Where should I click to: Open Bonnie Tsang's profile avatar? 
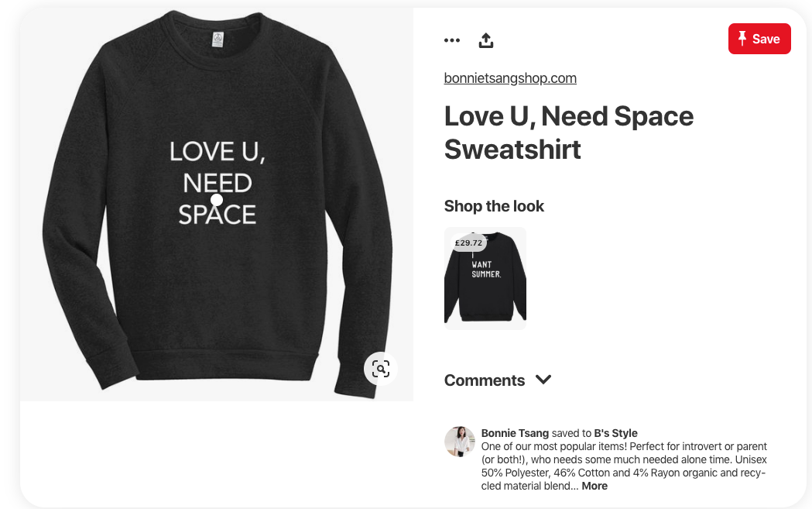[459, 442]
